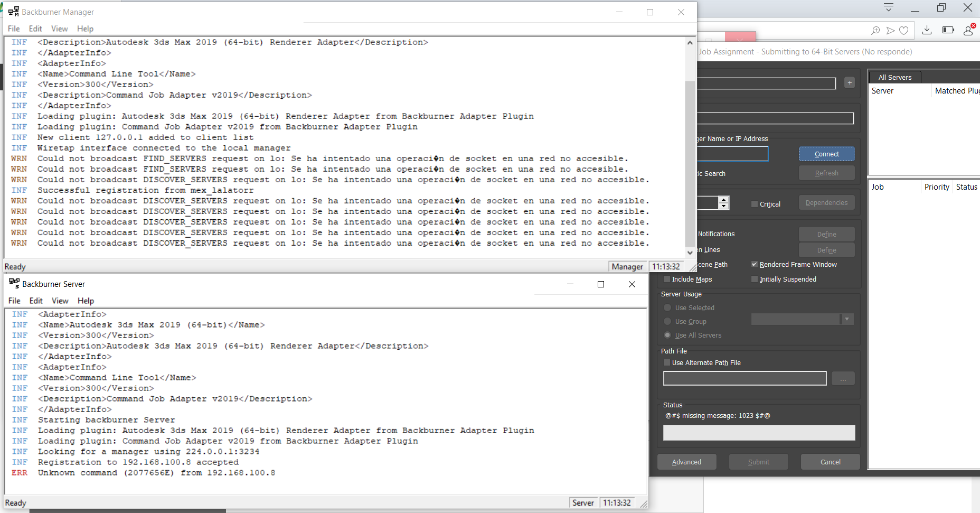This screenshot has height=513, width=980.
Task: Minimize the Backburner Manager window
Action: [x=619, y=12]
